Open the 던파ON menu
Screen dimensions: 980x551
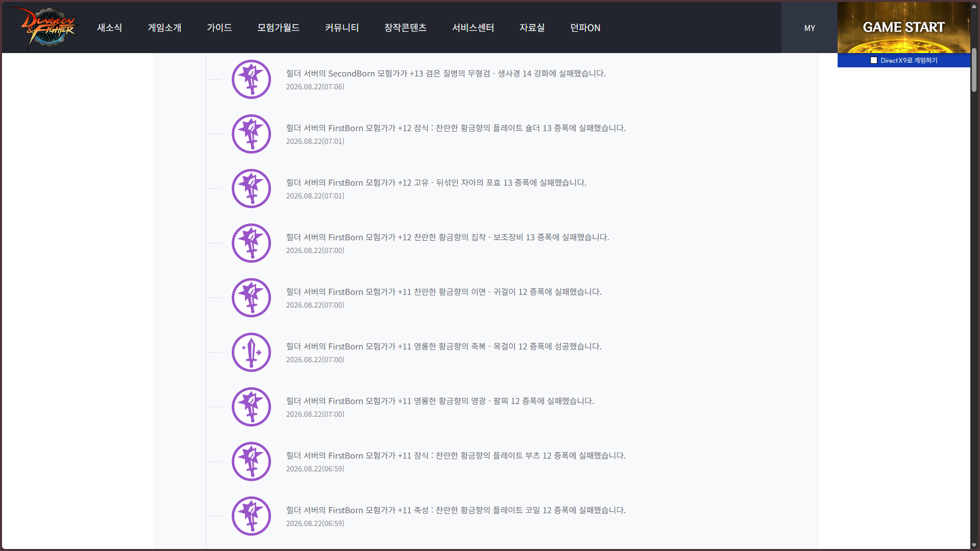(x=585, y=28)
